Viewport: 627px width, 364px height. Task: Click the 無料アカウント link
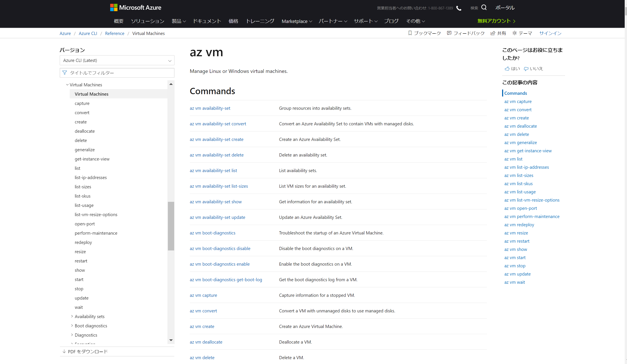click(496, 21)
